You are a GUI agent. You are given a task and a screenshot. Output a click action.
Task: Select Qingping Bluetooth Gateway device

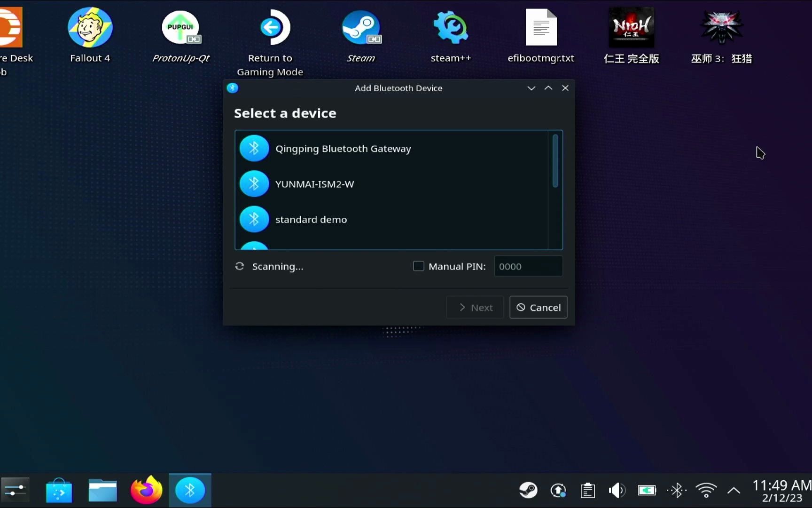[x=391, y=149]
